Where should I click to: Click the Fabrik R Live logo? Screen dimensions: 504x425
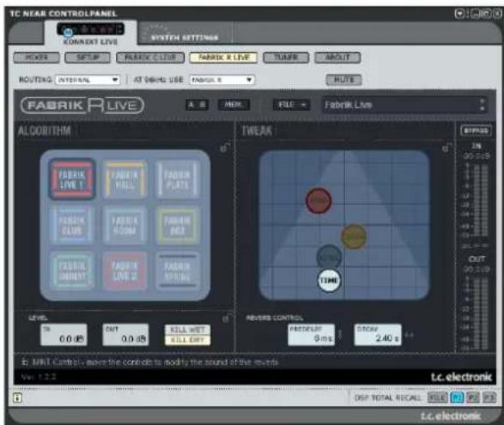(x=82, y=105)
